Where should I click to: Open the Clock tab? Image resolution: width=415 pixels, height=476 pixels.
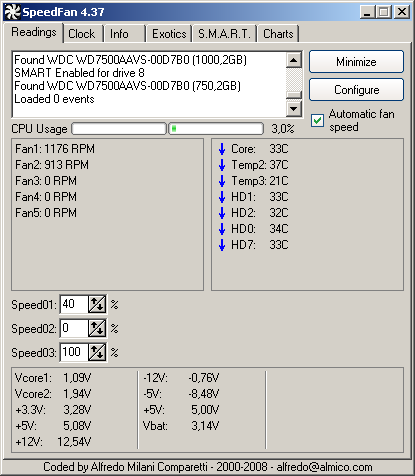point(82,34)
